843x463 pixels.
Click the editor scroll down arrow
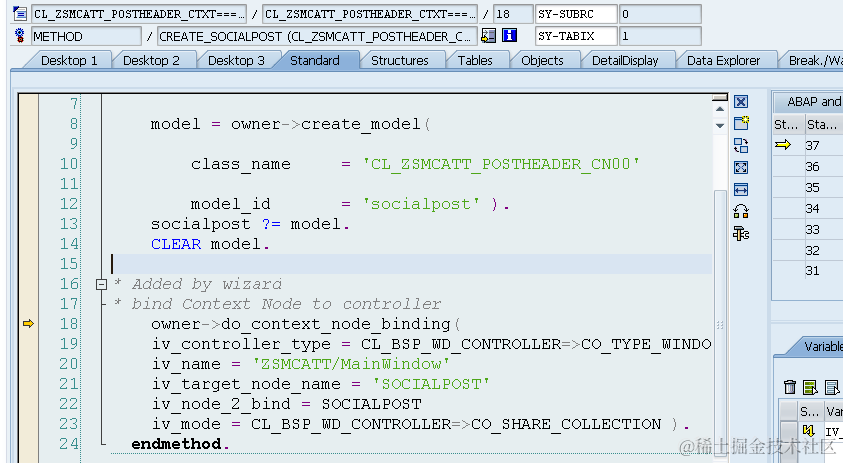coord(720,125)
